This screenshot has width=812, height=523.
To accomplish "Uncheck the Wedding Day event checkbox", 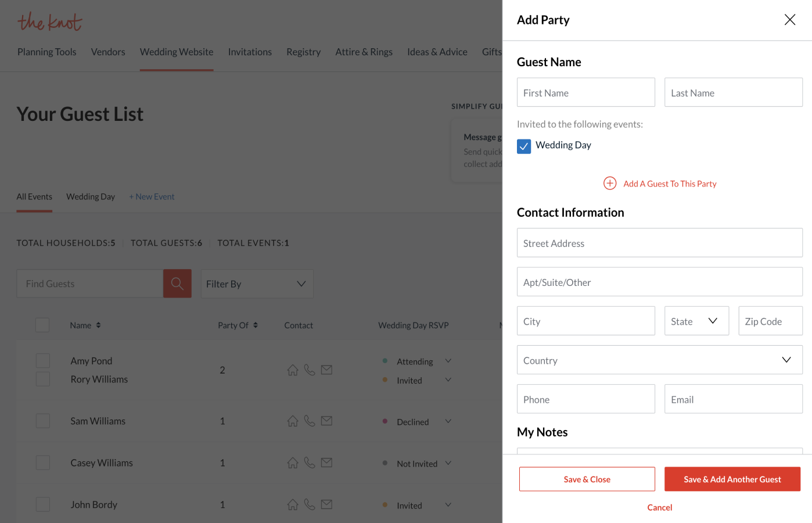I will [x=524, y=146].
